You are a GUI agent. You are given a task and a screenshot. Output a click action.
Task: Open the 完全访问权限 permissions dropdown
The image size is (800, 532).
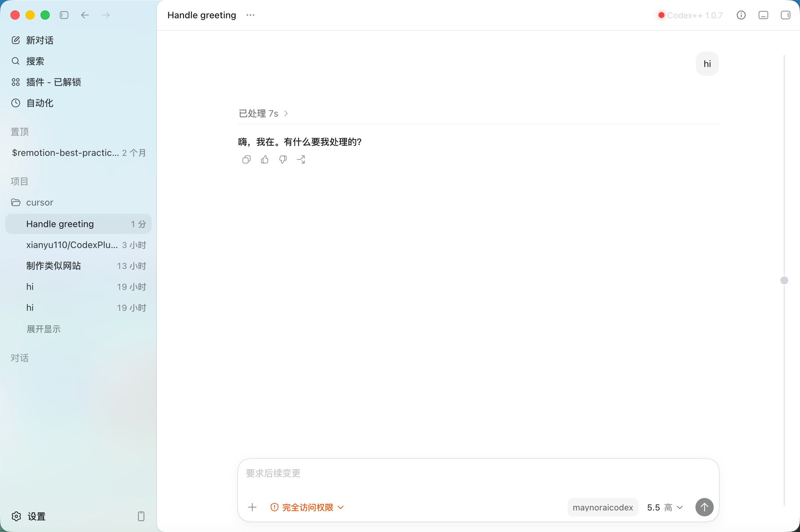(x=308, y=507)
